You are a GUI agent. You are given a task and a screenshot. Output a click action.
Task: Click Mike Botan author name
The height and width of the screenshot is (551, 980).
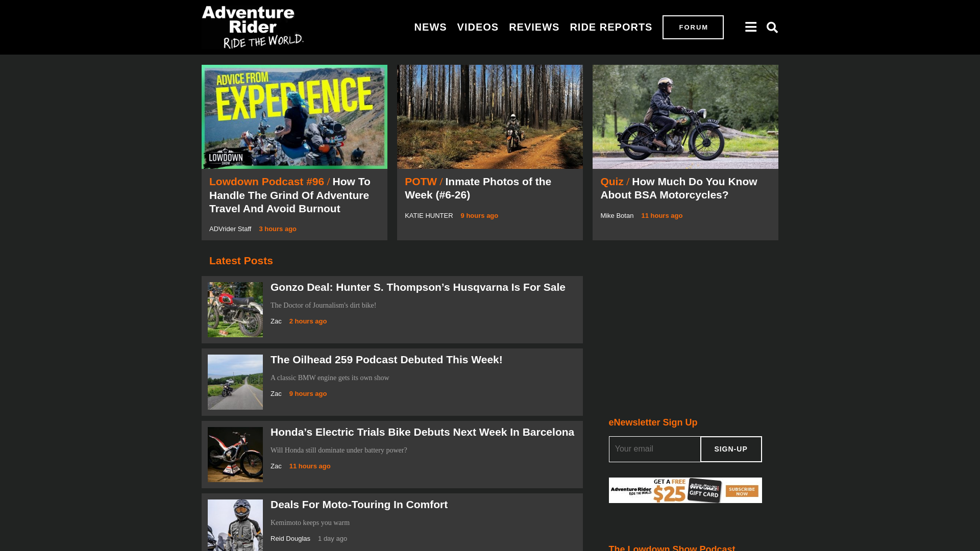(617, 216)
